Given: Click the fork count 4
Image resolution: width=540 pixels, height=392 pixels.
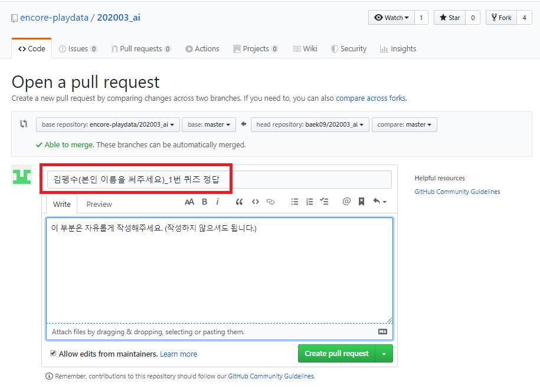Looking at the screenshot, I should [x=524, y=18].
